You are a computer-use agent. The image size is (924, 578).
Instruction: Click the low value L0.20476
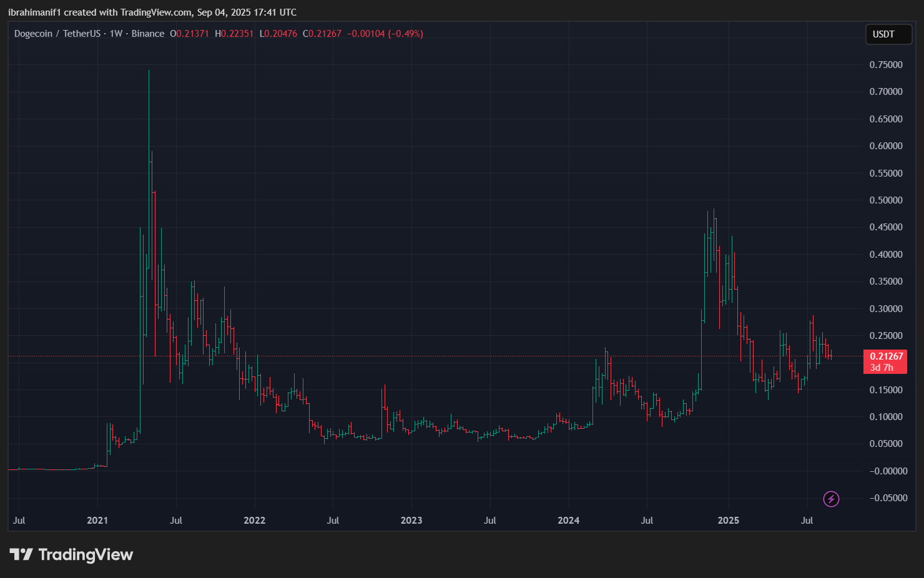[278, 34]
